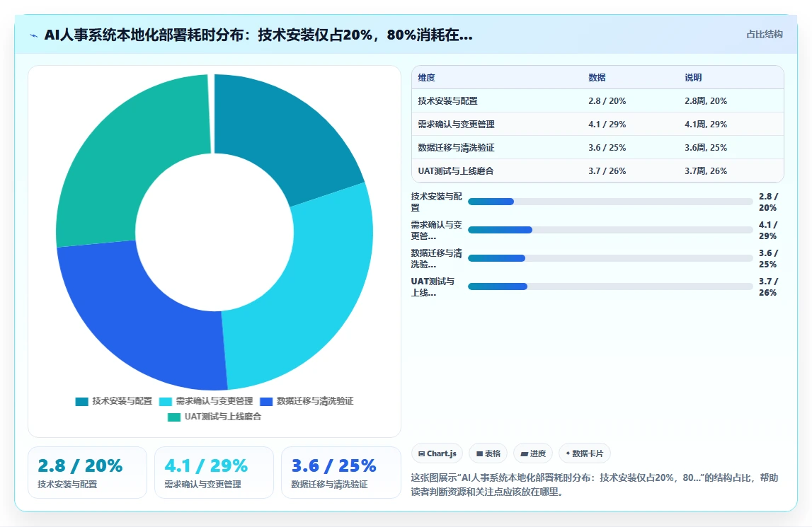Select table cell 技术安装与配置
The width and height of the screenshot is (812, 527).
click(x=448, y=101)
